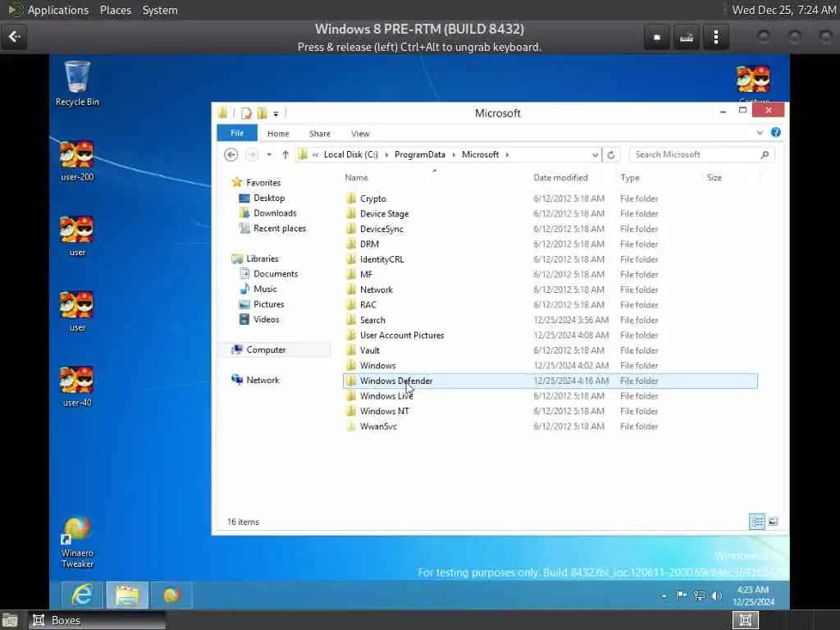Screen dimensions: 840x630
Task: Customize Quick Access Toolbar dropdown
Action: point(276,113)
